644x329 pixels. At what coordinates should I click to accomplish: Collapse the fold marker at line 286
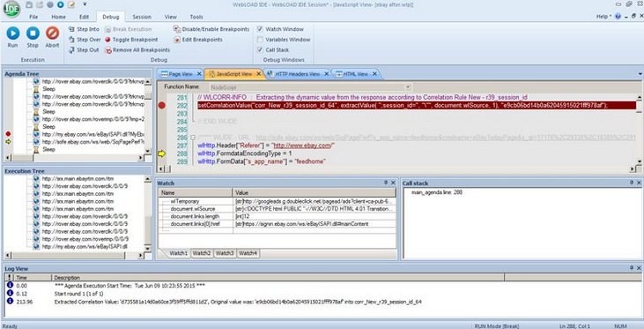[x=192, y=138]
